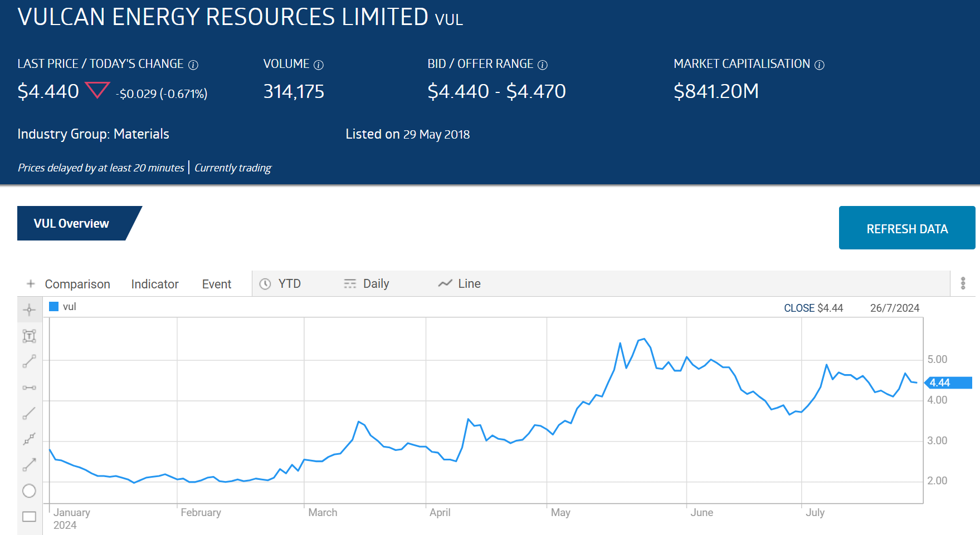Open the Event menu

coord(217,284)
